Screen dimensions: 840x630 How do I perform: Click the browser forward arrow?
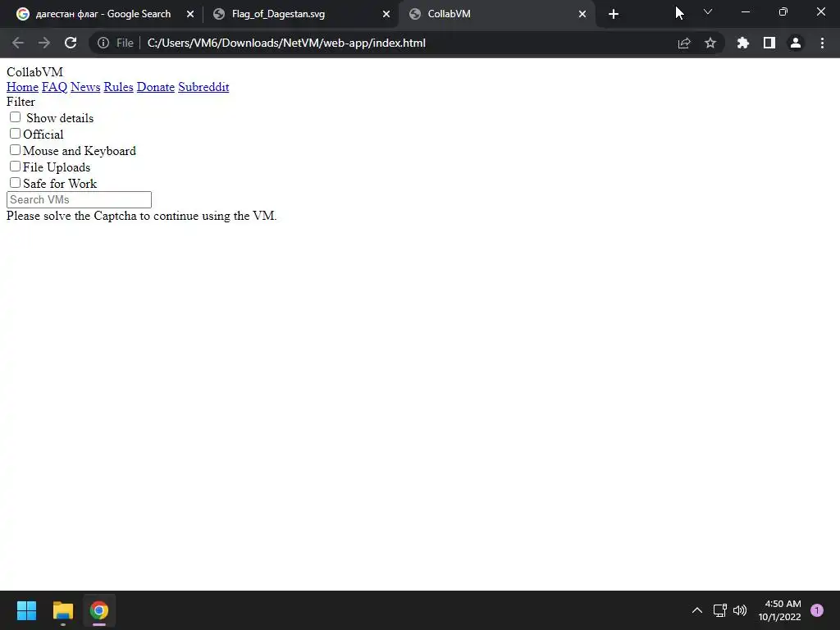click(x=44, y=43)
